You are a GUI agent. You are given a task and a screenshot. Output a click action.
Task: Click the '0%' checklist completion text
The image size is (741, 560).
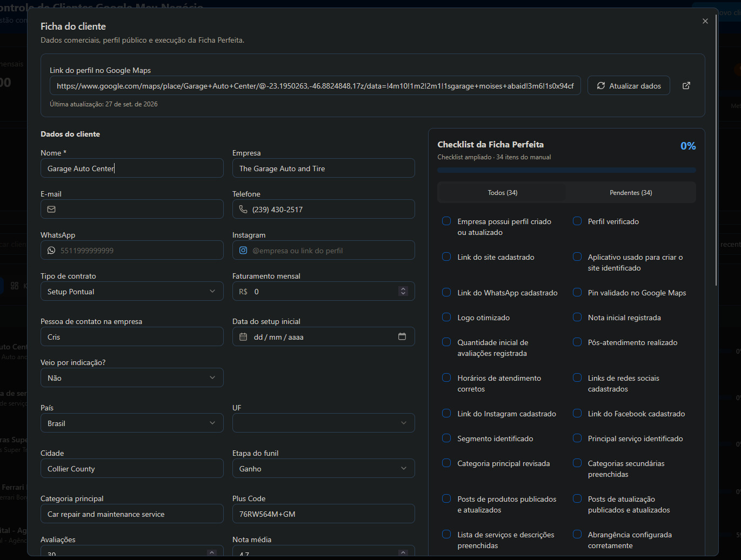[688, 146]
